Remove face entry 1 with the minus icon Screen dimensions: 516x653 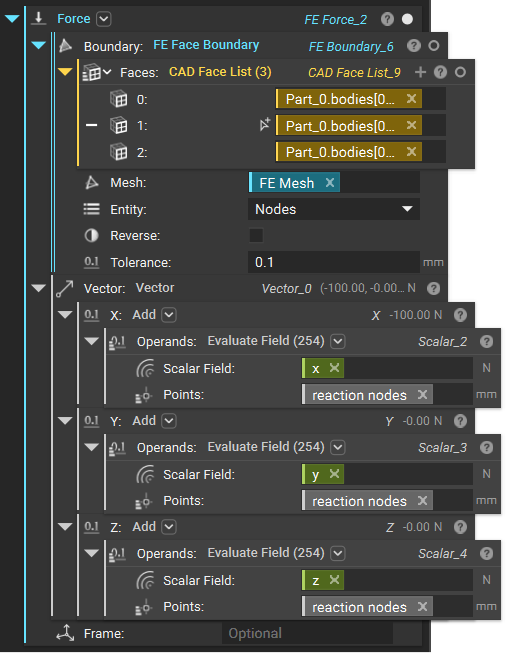point(91,125)
